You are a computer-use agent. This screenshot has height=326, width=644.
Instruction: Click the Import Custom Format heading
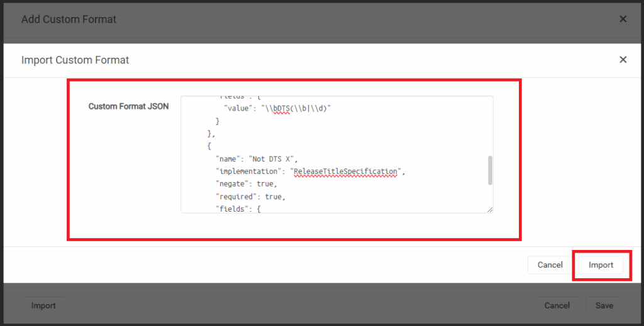(x=75, y=60)
